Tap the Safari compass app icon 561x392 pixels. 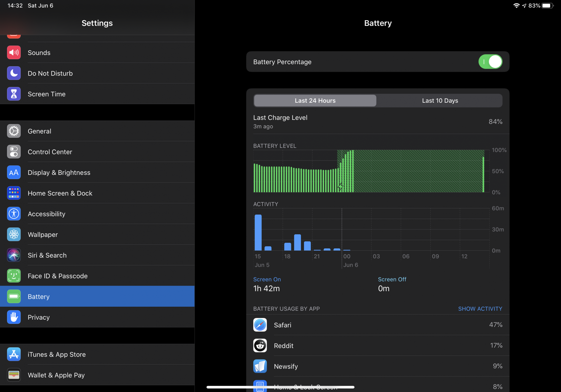[260, 325]
